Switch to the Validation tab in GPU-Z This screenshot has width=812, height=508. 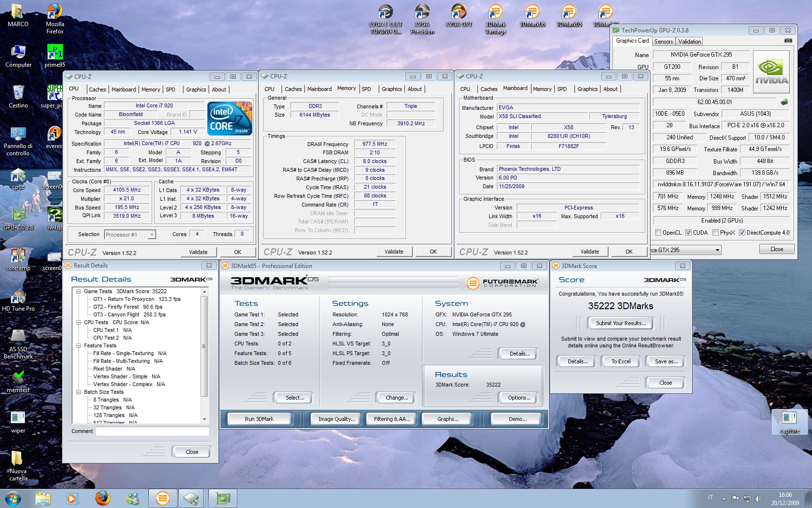point(689,42)
